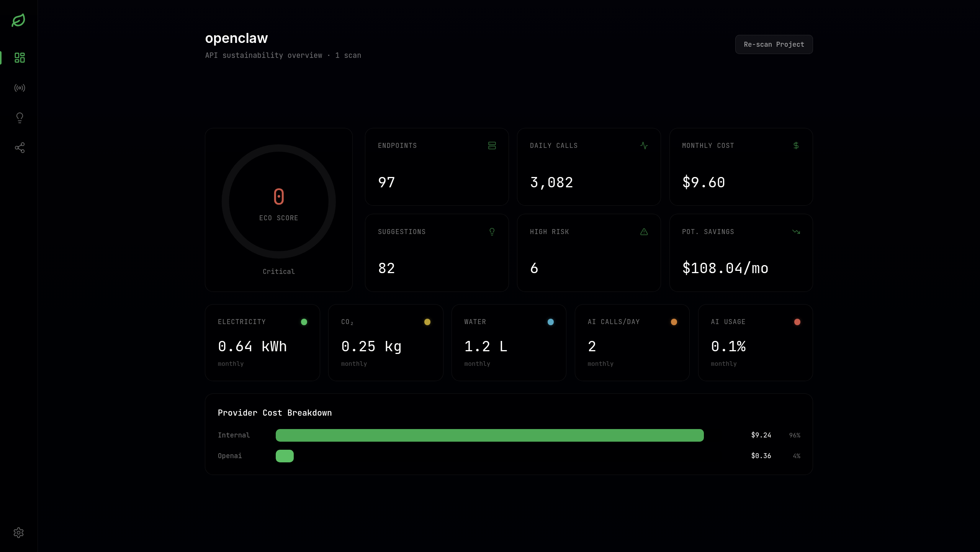
Task: Select the Water 1.2 L card
Action: pos(509,342)
